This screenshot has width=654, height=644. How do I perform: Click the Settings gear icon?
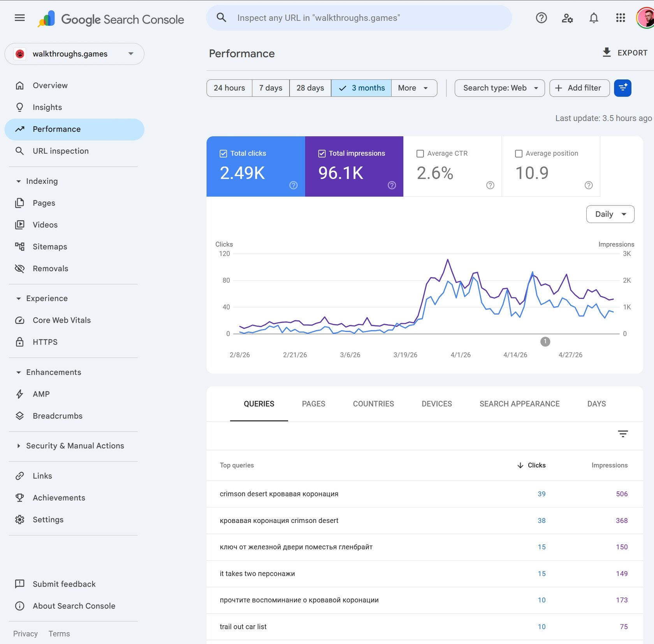(19, 519)
